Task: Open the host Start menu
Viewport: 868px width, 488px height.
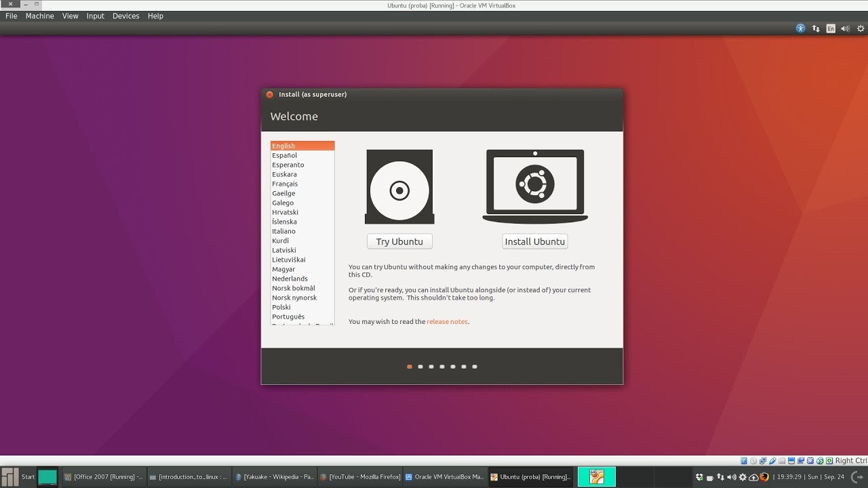Action: 19,477
